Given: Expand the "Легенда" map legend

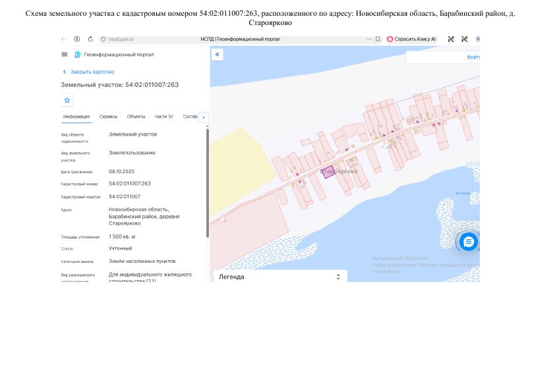Looking at the screenshot, I should pyautogui.click(x=280, y=277).
